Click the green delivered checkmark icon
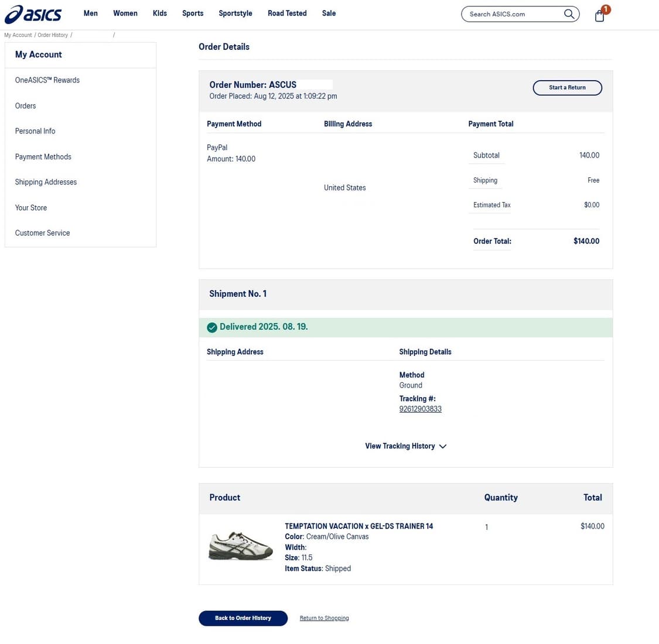Image resolution: width=659 pixels, height=644 pixels. (x=212, y=327)
